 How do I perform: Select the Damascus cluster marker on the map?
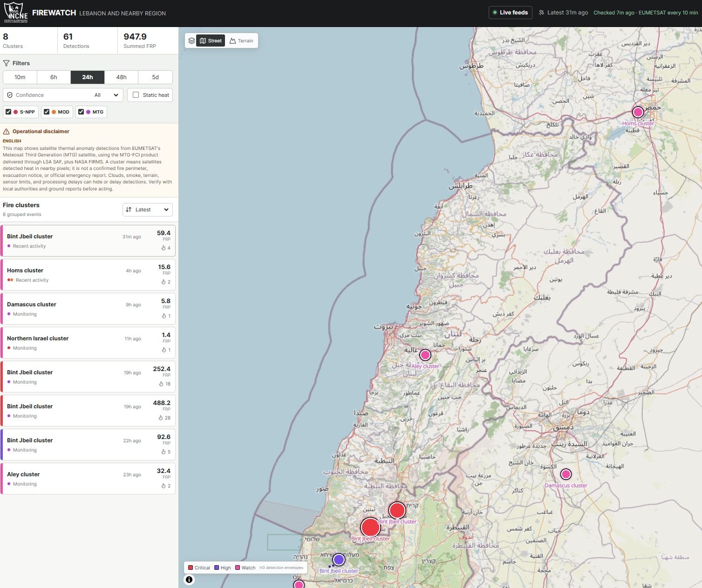[x=566, y=474]
